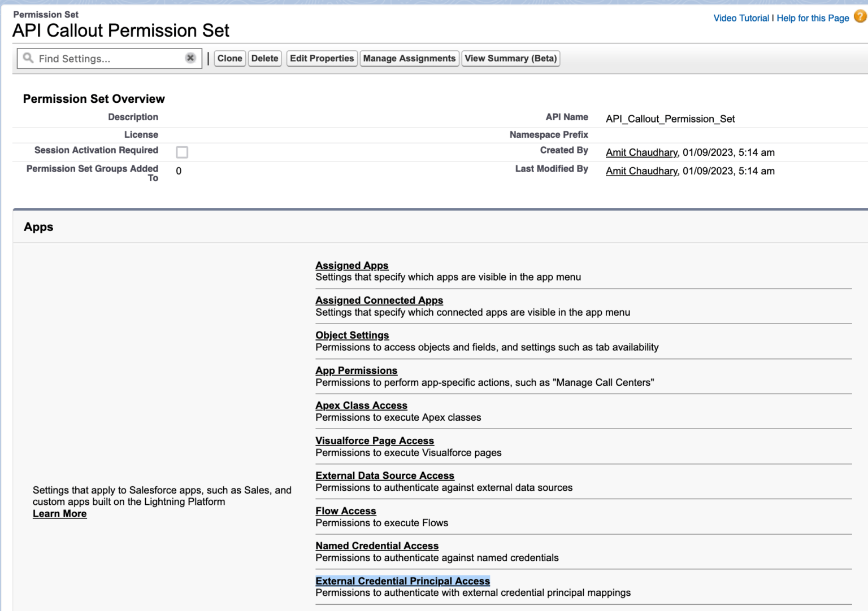Delete this permission set
Viewport: 868px width, 611px height.
click(264, 58)
